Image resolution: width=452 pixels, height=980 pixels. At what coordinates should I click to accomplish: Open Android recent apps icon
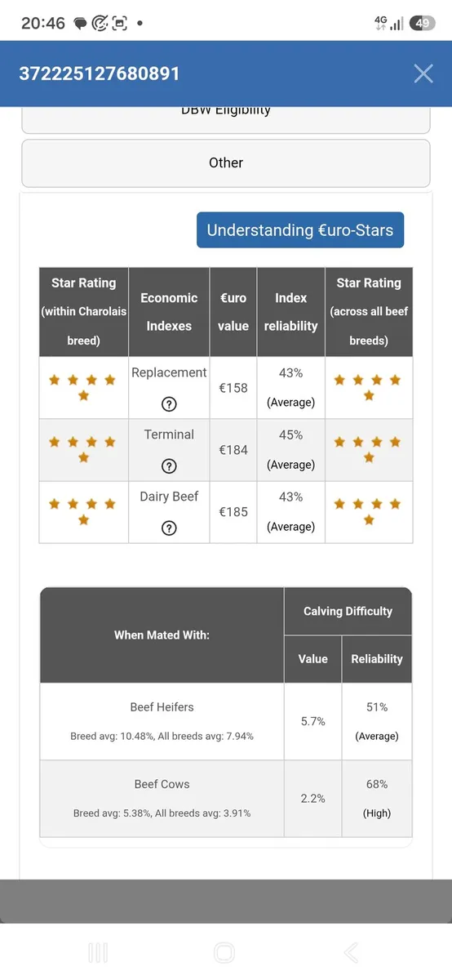97,952
